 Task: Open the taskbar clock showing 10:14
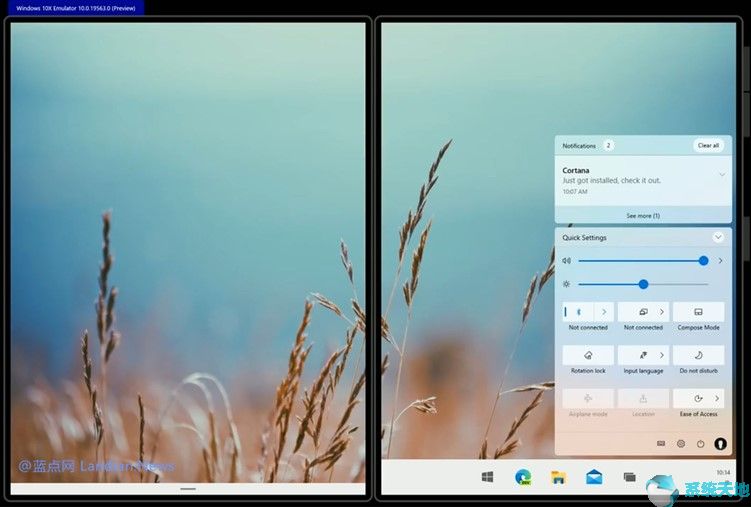point(723,473)
